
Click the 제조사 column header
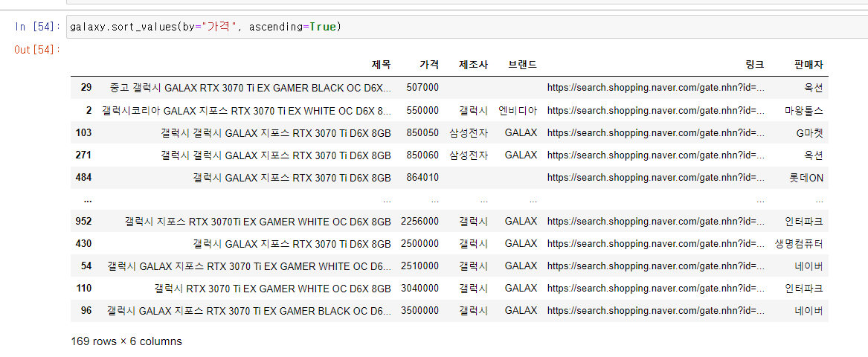[x=473, y=65]
